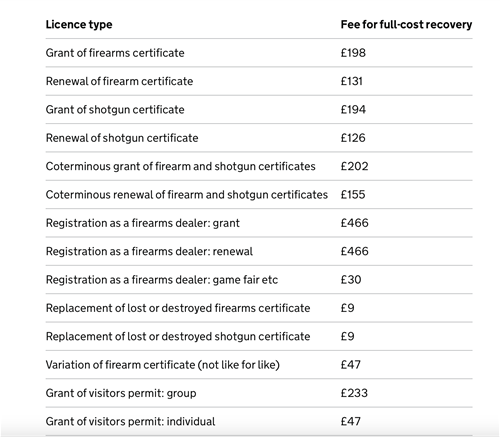
Task: Select 'Grant of firearms certificate' row text
Action: point(115,53)
